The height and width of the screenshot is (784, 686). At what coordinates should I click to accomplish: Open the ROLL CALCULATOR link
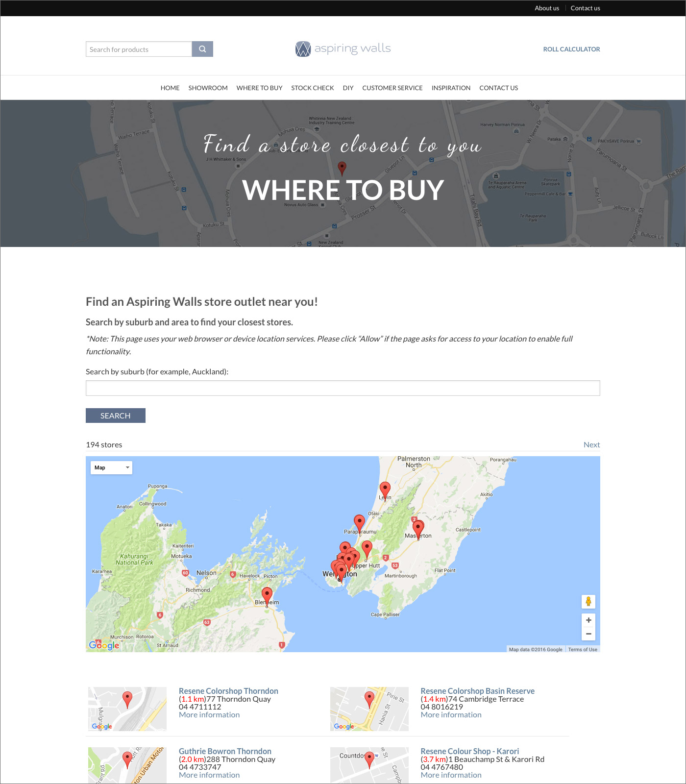click(571, 49)
